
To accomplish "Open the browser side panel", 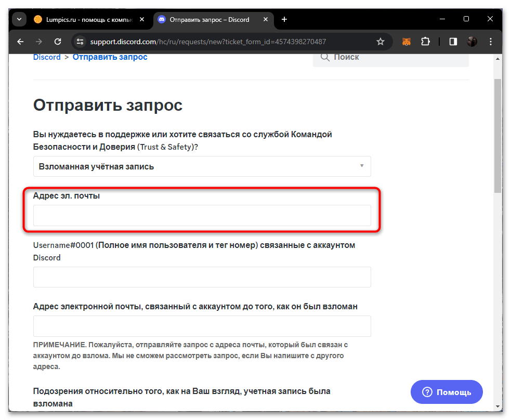I will pyautogui.click(x=452, y=41).
